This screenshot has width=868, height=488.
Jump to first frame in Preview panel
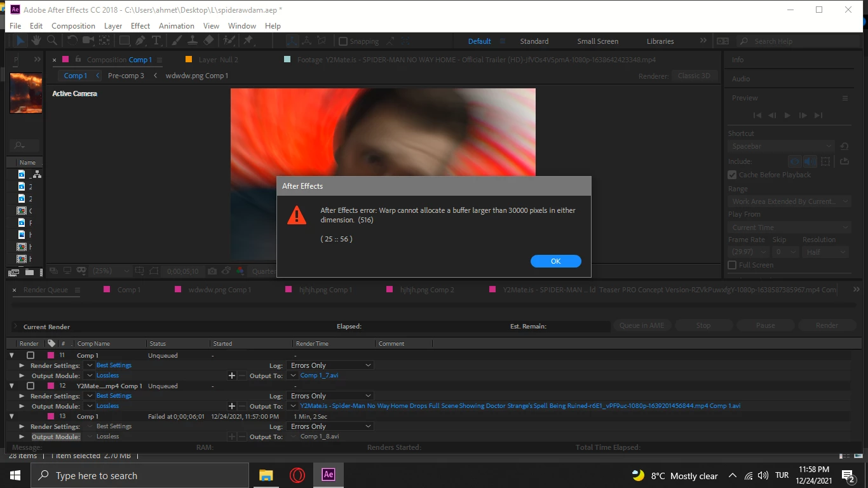click(x=757, y=115)
